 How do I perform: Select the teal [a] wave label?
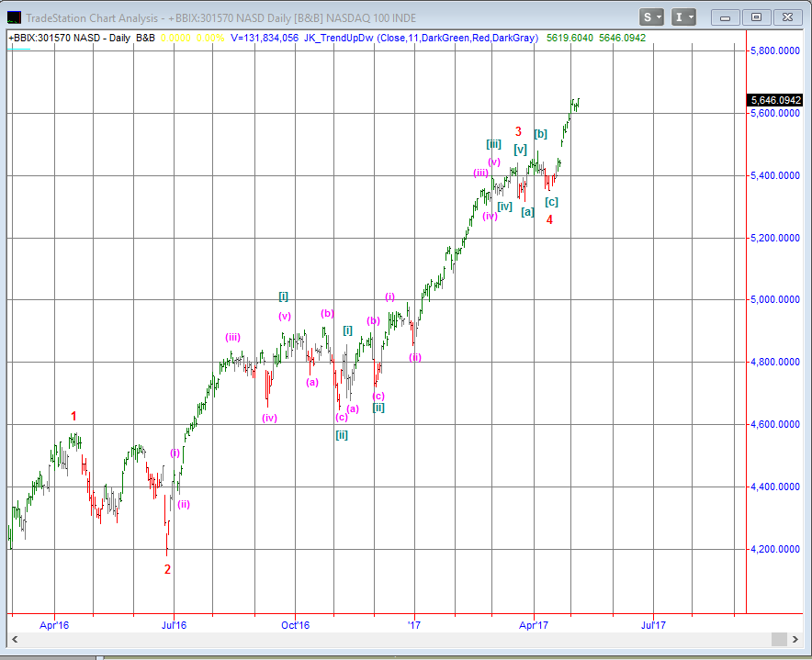click(x=527, y=212)
